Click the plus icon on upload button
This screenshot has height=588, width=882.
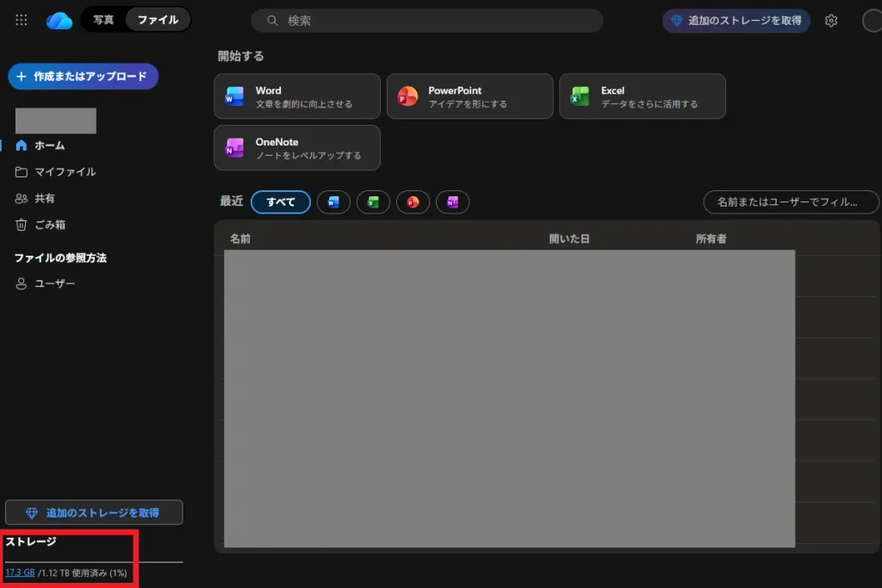click(x=22, y=77)
